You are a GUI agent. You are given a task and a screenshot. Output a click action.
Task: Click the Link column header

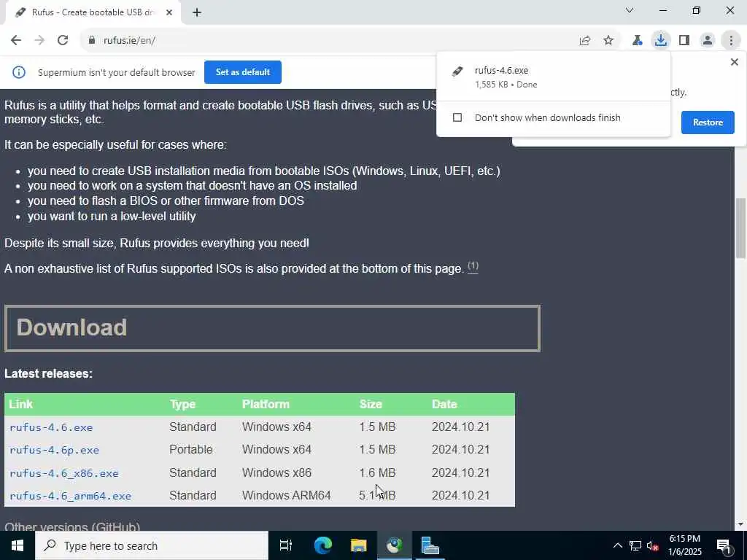21,404
